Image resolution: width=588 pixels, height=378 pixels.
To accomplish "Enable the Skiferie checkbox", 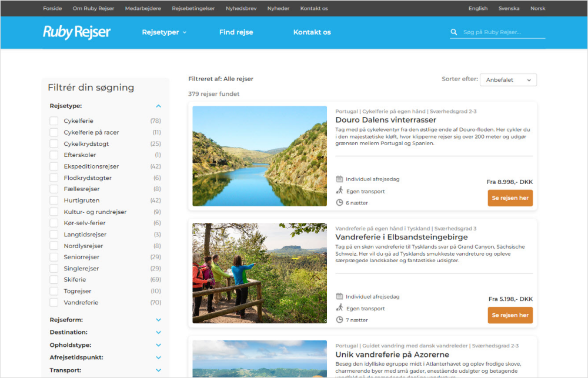I will coord(54,279).
